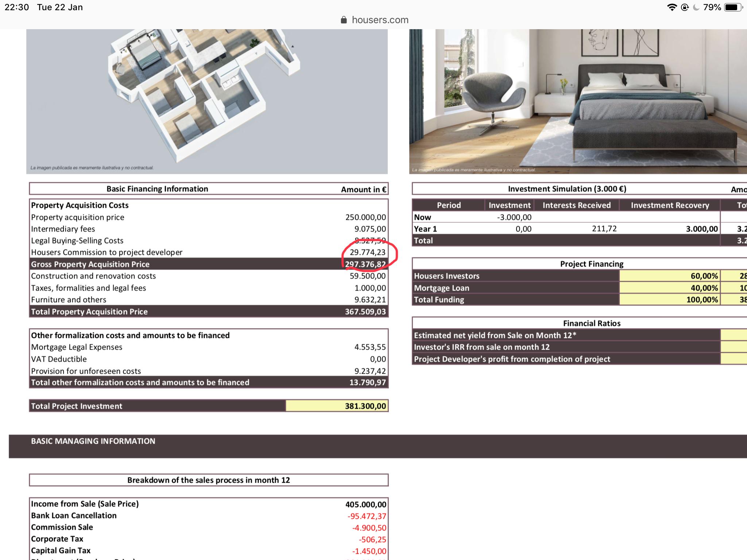Select the Investment Simulation (3.000 €) header

[567, 189]
